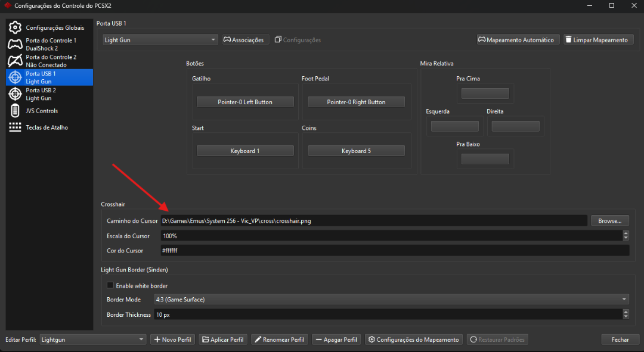This screenshot has width=644, height=352.
Task: Open Associações bindings view
Action: 245,40
